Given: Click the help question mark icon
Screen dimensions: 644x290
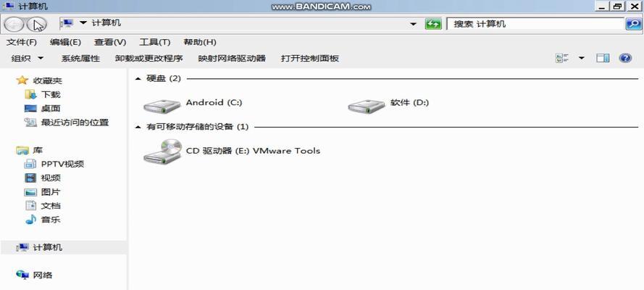Looking at the screenshot, I should coord(624,58).
